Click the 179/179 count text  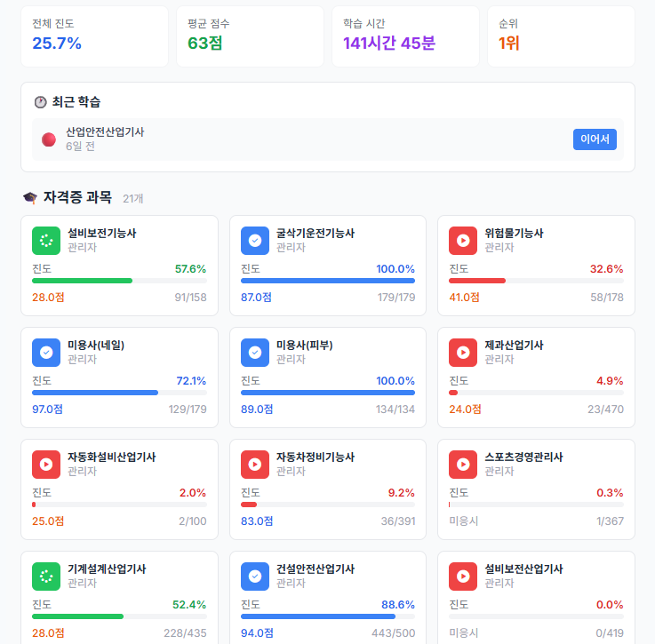tap(396, 298)
